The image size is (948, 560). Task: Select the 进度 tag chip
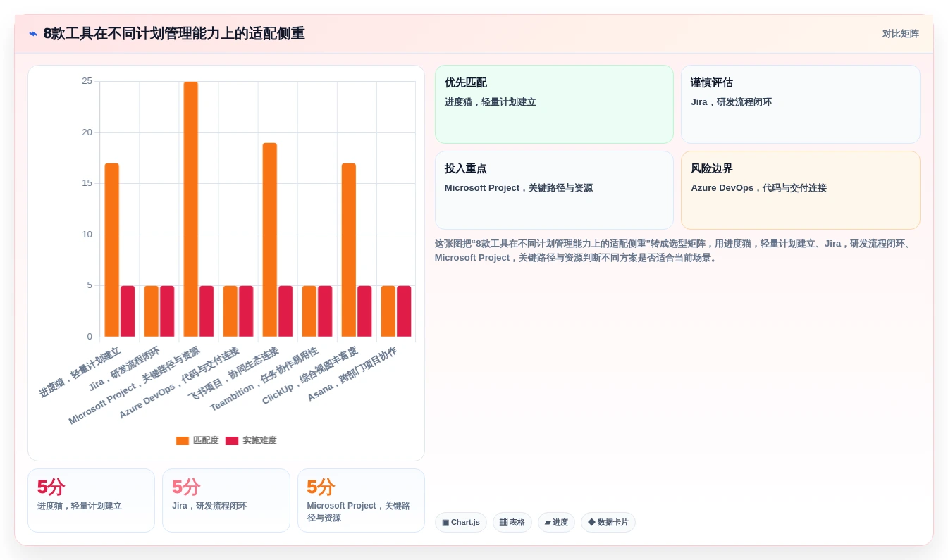pyautogui.click(x=556, y=523)
